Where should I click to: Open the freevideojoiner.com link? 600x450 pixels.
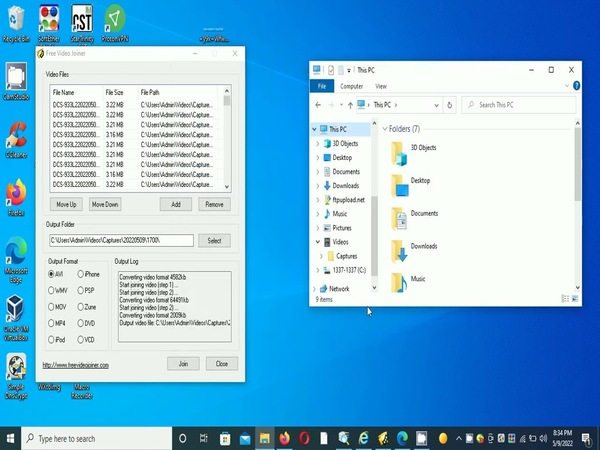click(88, 365)
